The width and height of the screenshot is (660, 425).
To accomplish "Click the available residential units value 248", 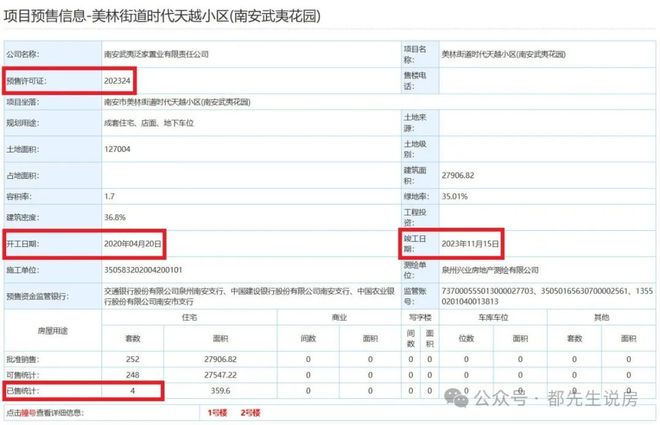I will [x=133, y=375].
